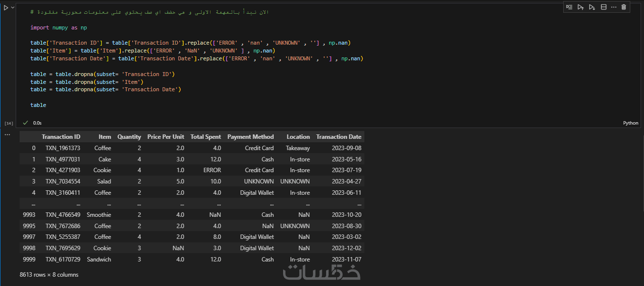
Task: Click the date 2023-09-08
Action: 346,148
